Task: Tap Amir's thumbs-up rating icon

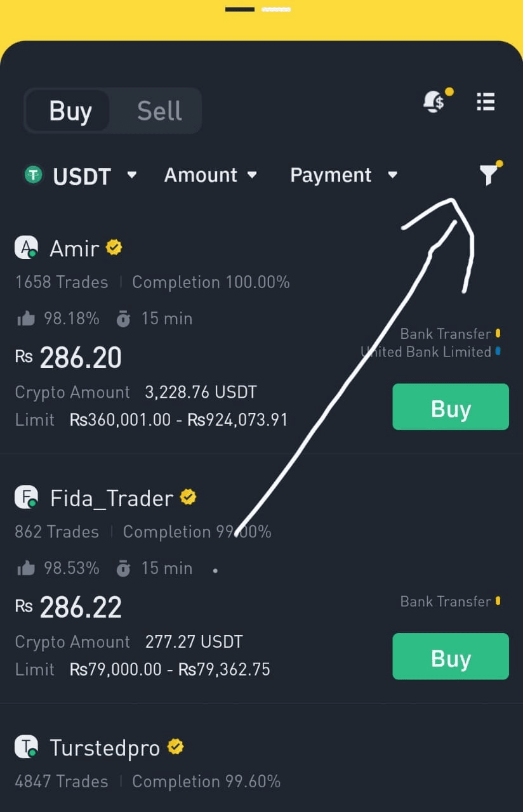Action: coord(26,318)
